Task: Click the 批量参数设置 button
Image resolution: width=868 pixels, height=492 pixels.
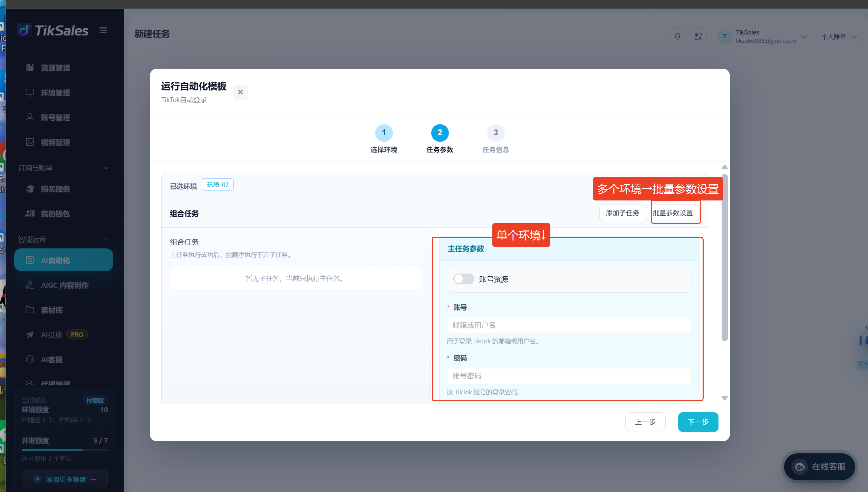Action: (x=673, y=213)
